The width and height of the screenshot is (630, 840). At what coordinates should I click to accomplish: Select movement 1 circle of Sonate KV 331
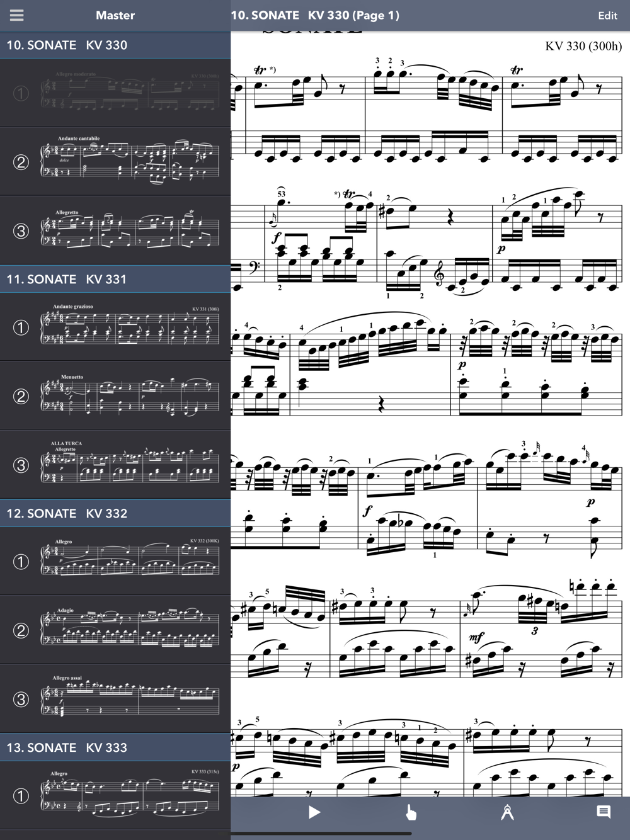pyautogui.click(x=21, y=327)
